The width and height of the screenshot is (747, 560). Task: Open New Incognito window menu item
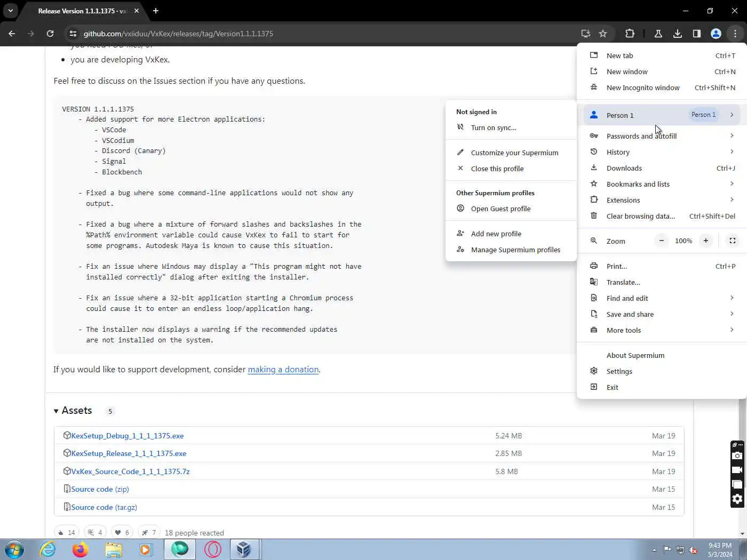coord(661,87)
